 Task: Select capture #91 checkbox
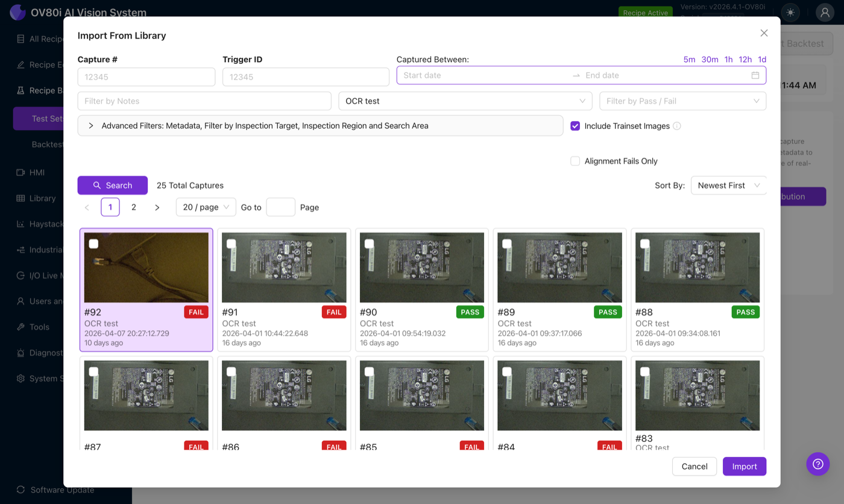click(x=231, y=244)
